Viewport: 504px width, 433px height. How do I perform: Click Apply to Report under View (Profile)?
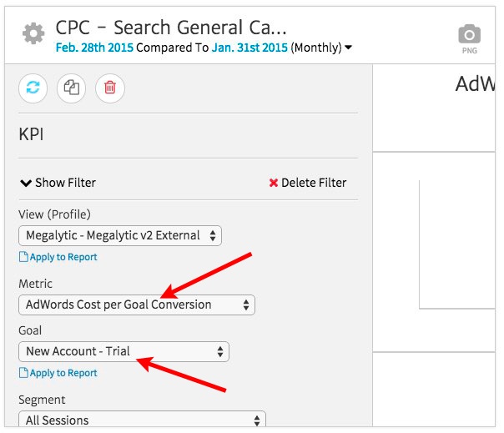click(58, 257)
